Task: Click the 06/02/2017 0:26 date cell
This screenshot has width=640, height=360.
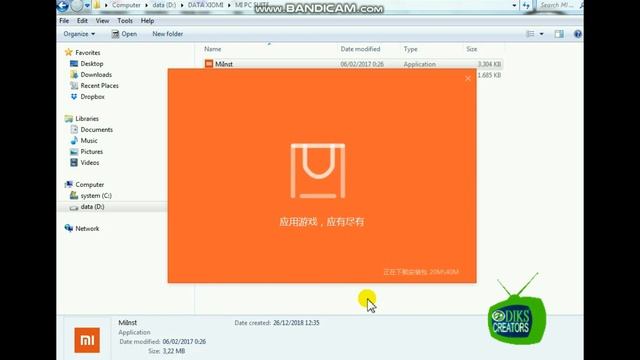Action: pyautogui.click(x=362, y=64)
